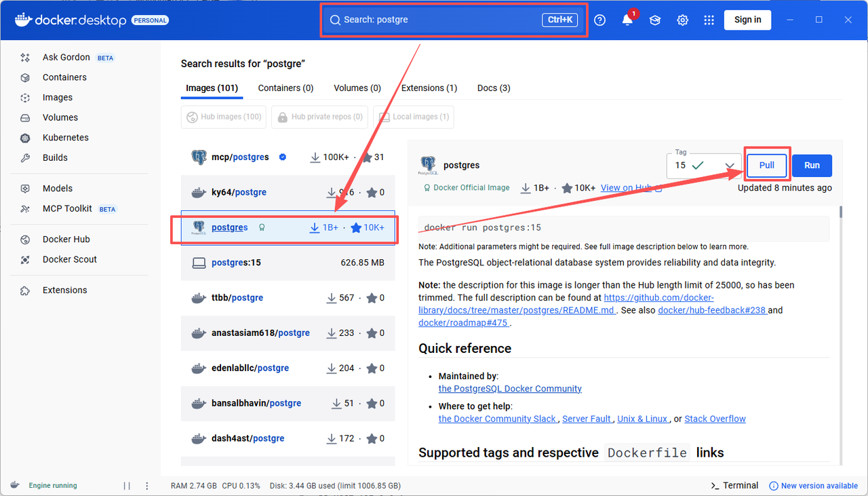Open the Models sidebar icon
This screenshot has width=868, height=496.
pos(25,189)
